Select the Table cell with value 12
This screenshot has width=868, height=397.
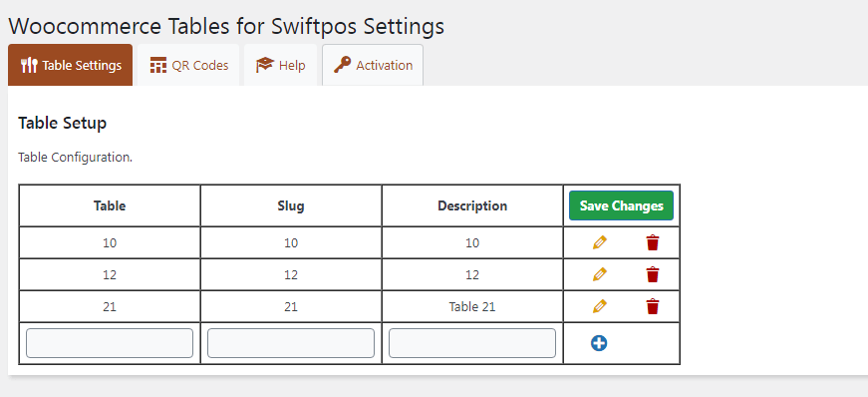pos(110,274)
